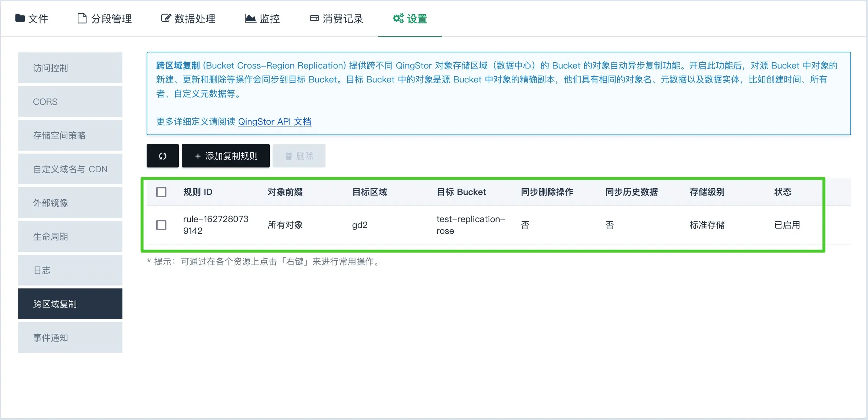Open the QingStor API 文档 link

(275, 121)
